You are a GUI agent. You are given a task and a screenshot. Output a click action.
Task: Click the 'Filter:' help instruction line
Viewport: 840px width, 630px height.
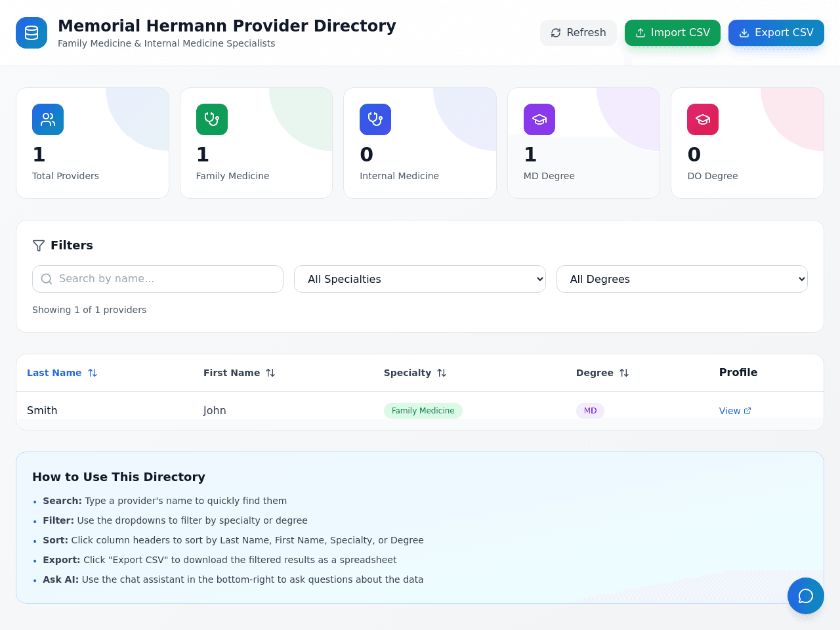pos(175,520)
